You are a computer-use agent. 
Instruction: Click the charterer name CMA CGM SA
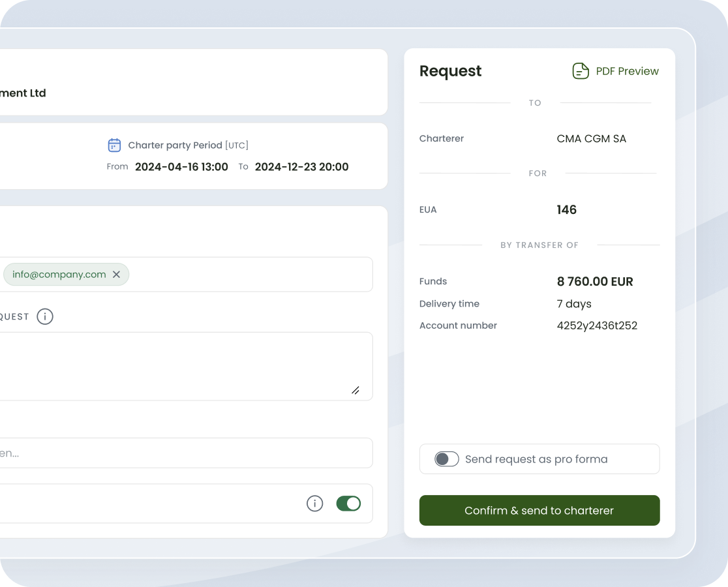[591, 138]
